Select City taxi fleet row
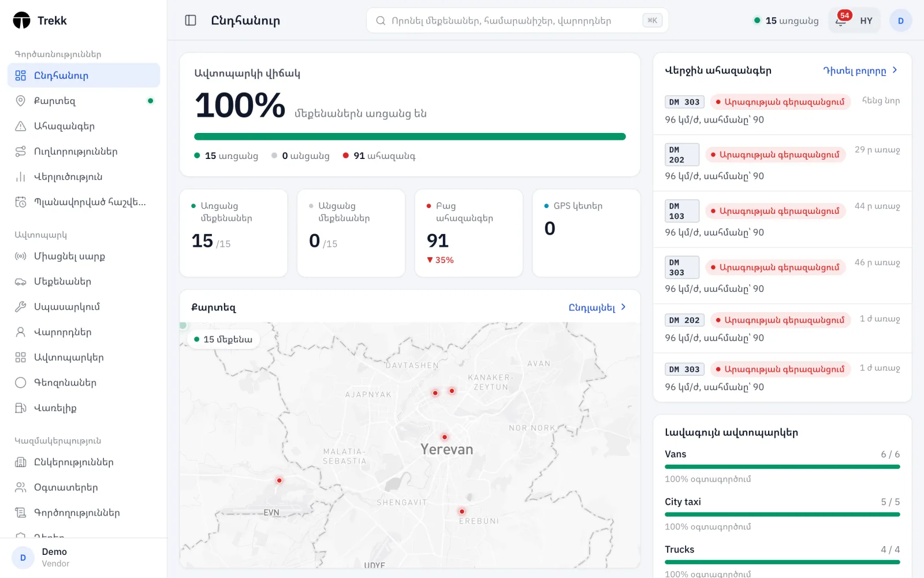 click(x=783, y=514)
